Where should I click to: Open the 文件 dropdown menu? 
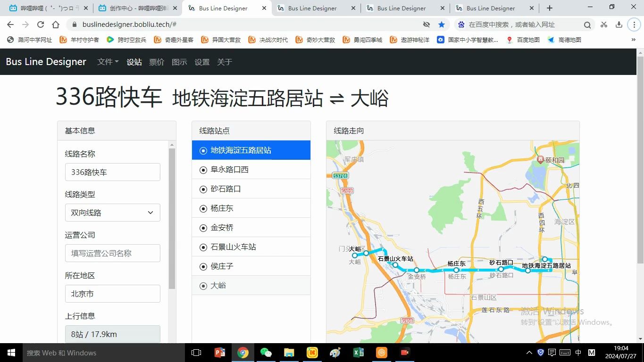pos(108,62)
